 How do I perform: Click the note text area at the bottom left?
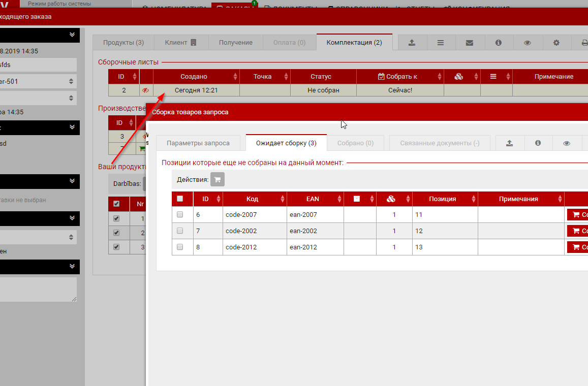38,289
